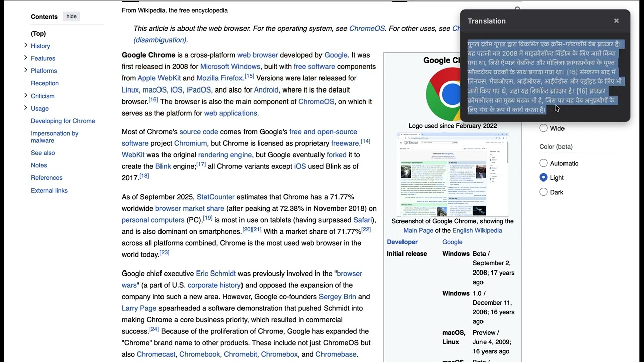Open the Apple WebKit link
This screenshot has height=362, width=644.
click(159, 78)
